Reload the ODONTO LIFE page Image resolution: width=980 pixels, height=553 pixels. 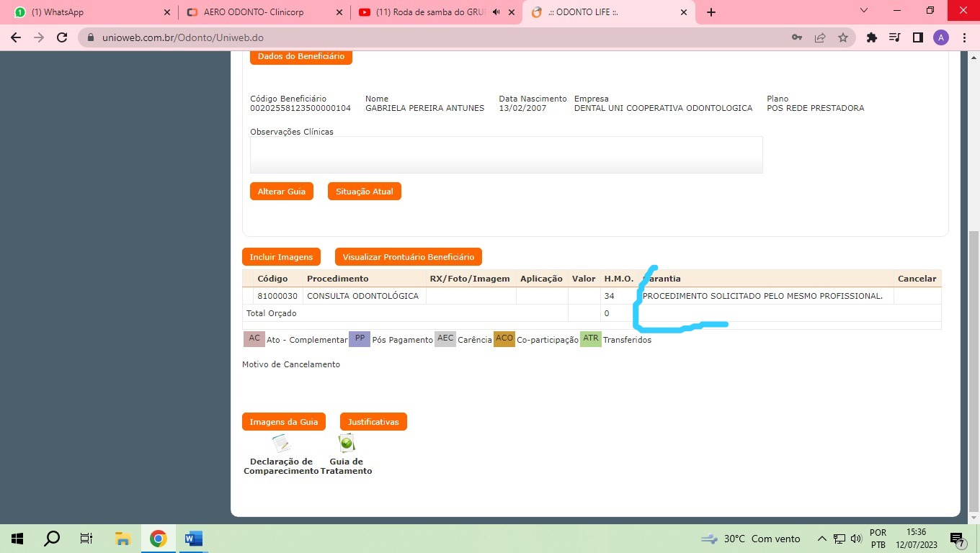(x=62, y=37)
